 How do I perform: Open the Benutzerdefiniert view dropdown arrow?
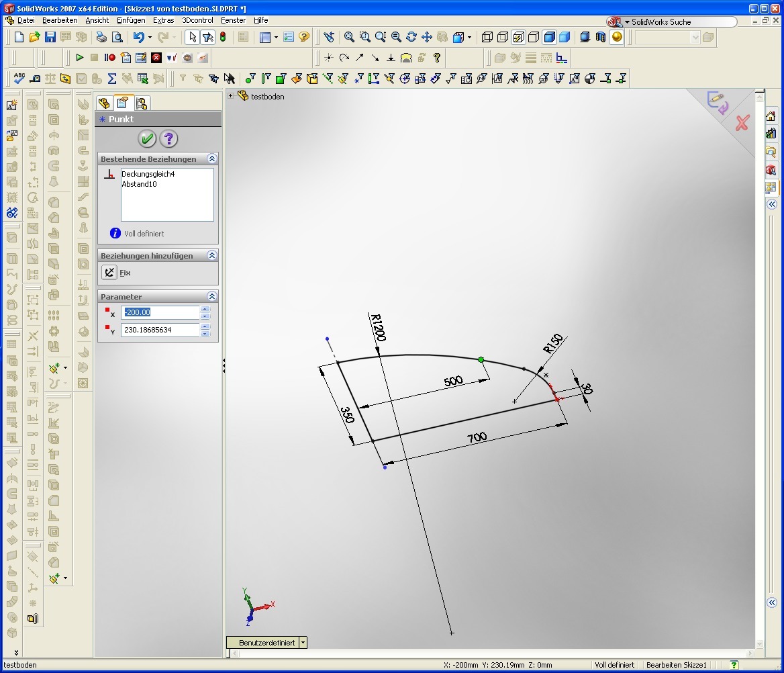(303, 643)
